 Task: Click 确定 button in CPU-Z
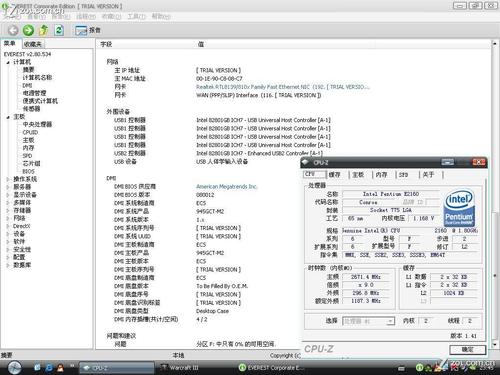click(467, 349)
